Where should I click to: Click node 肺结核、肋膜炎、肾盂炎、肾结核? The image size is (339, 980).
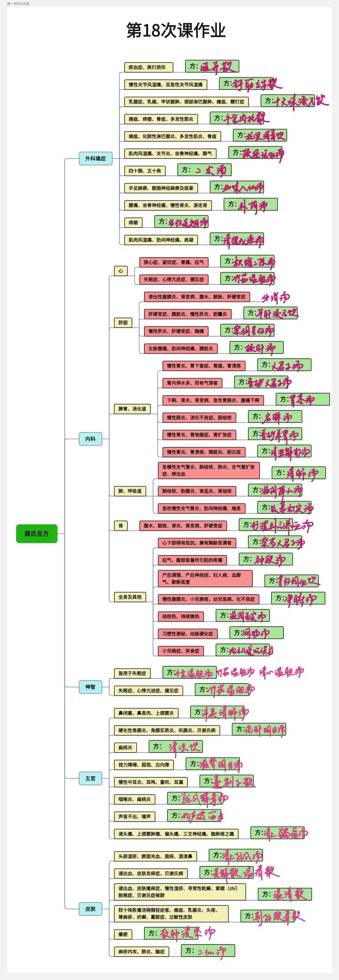197,491
